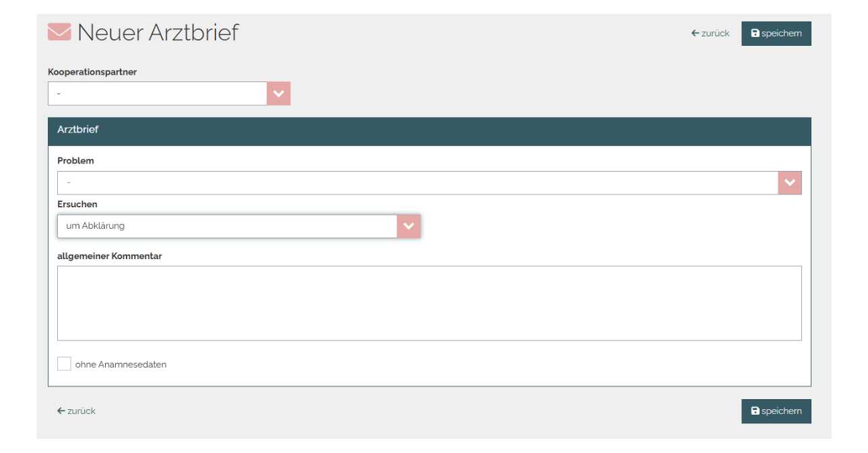Enable the ohne Anamnesedaten checkbox
This screenshot has height=453, width=868.
tap(64, 364)
